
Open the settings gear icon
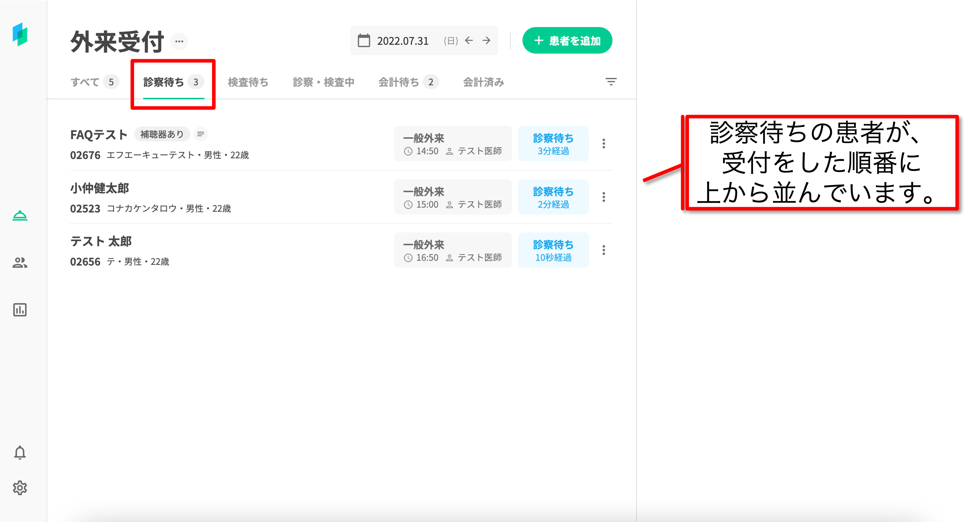click(x=20, y=488)
